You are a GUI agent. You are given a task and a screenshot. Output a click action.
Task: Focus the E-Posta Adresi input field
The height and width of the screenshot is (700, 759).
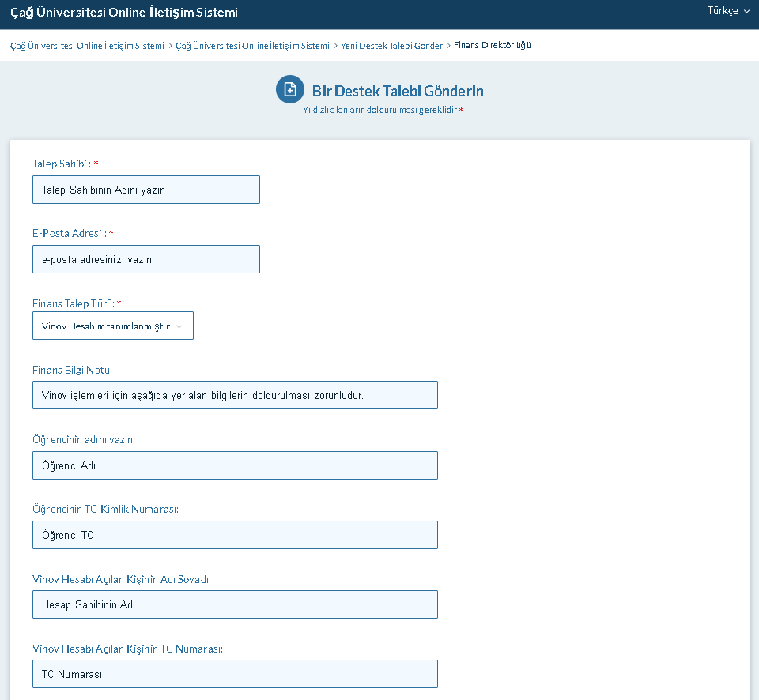point(146,259)
